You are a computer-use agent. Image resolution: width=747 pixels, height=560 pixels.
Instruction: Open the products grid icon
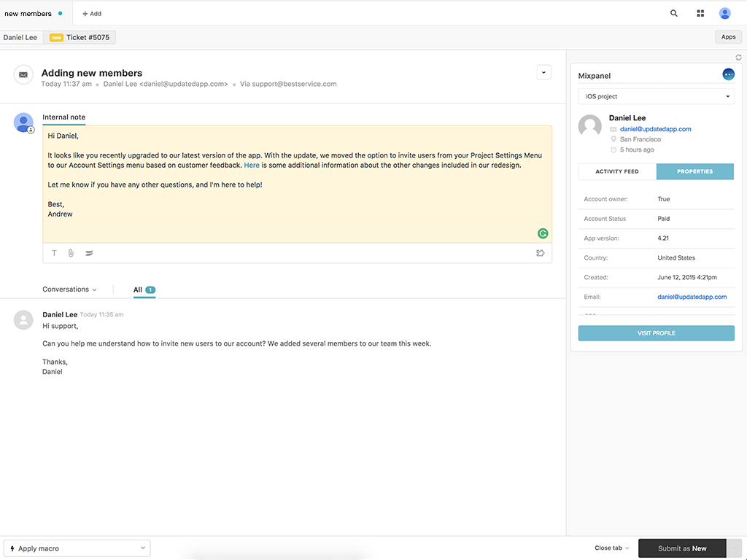[x=700, y=13]
